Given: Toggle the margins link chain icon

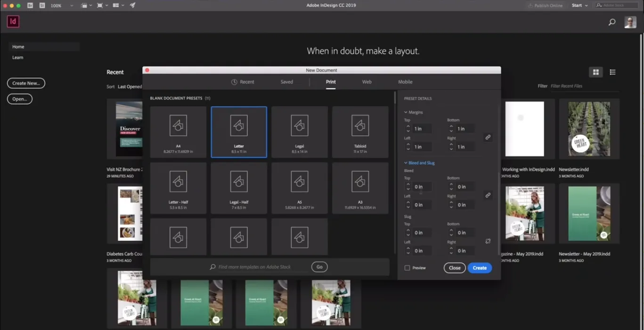Looking at the screenshot, I should pos(488,137).
